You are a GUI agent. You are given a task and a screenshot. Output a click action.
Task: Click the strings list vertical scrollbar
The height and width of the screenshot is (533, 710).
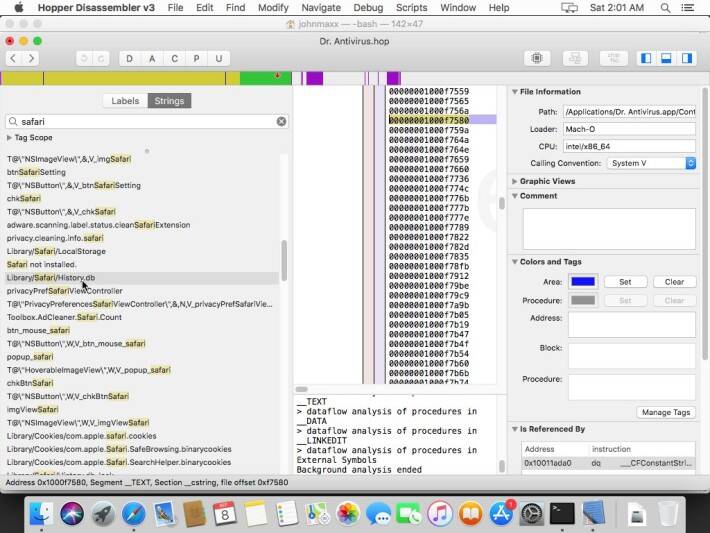click(x=284, y=260)
